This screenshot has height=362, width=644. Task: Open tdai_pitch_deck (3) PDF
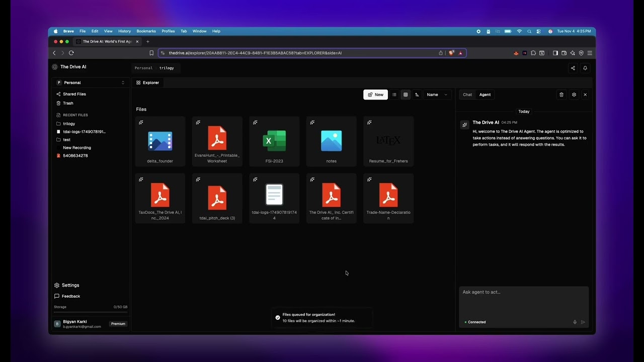pyautogui.click(x=217, y=199)
